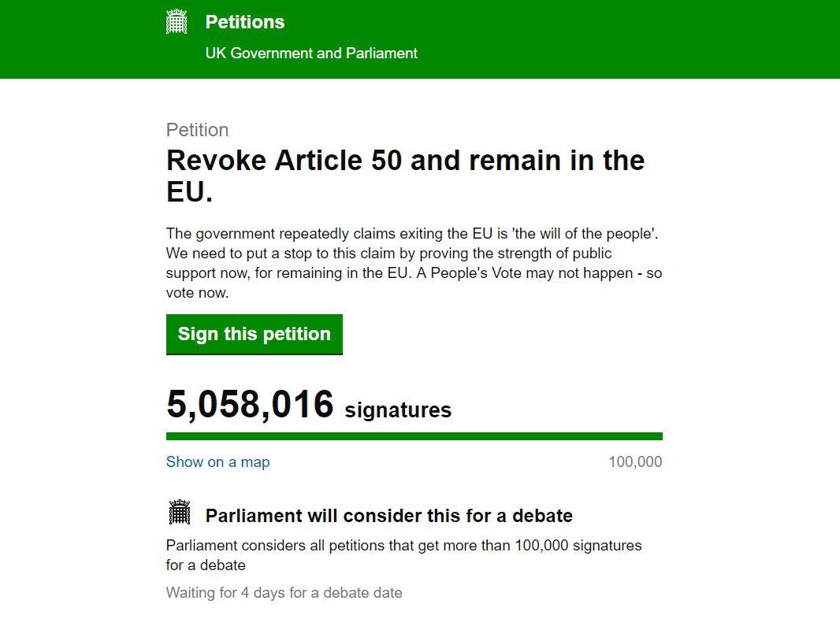
Task: Click the 'Revoke Article 50' title's first line
Action: [405, 161]
